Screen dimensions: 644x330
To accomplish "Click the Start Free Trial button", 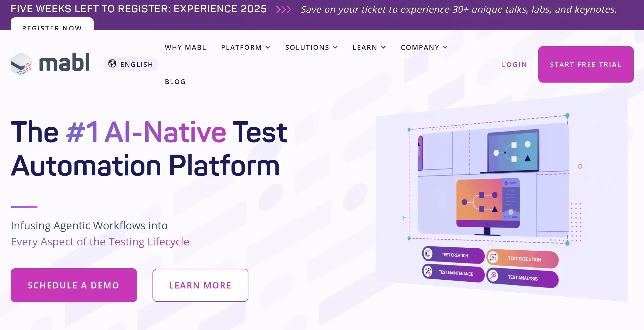I will [x=586, y=64].
